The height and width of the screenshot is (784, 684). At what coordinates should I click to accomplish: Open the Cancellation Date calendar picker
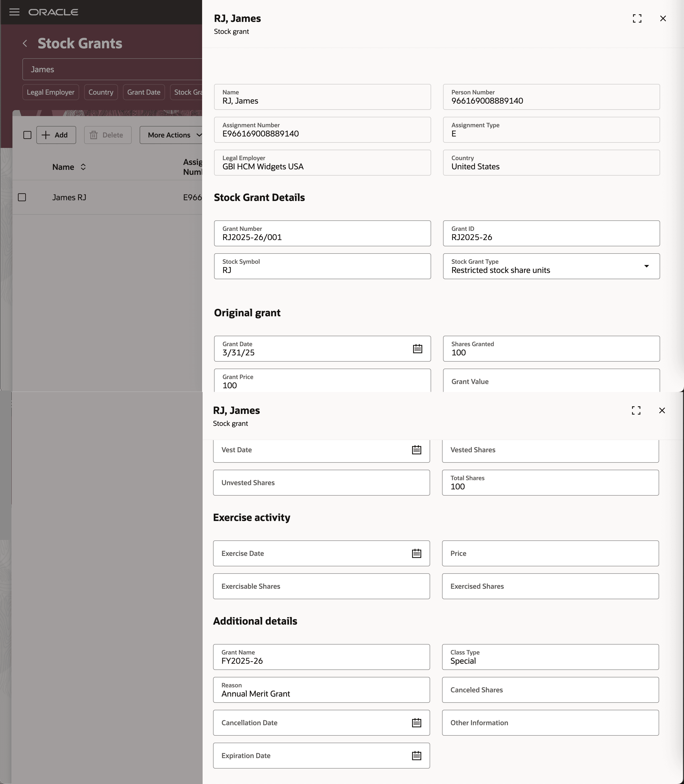416,722
